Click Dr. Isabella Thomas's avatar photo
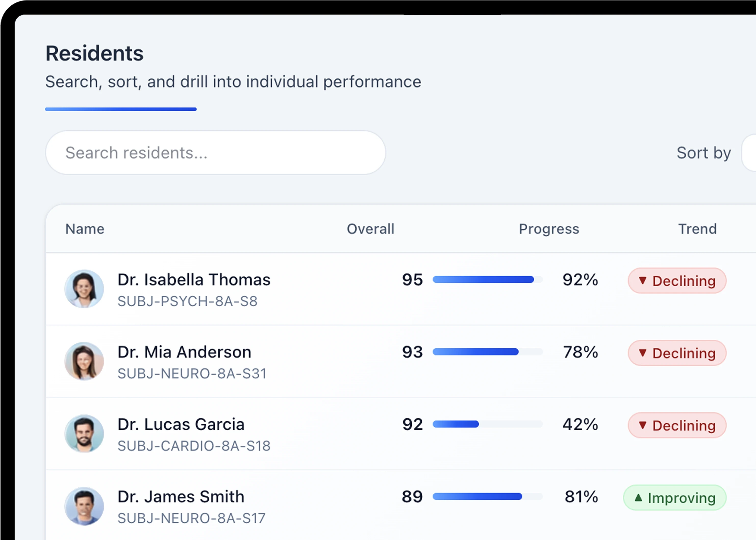756x540 pixels. (x=84, y=289)
